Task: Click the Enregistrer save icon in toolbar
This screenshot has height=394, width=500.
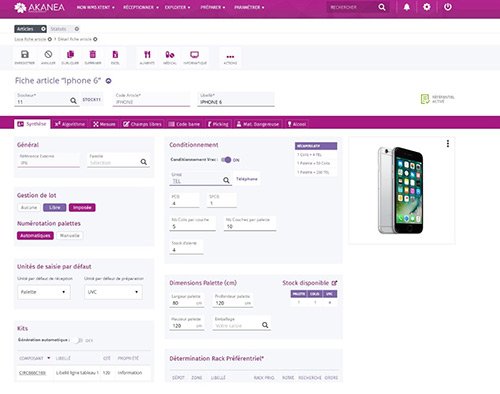Action: coord(25,55)
